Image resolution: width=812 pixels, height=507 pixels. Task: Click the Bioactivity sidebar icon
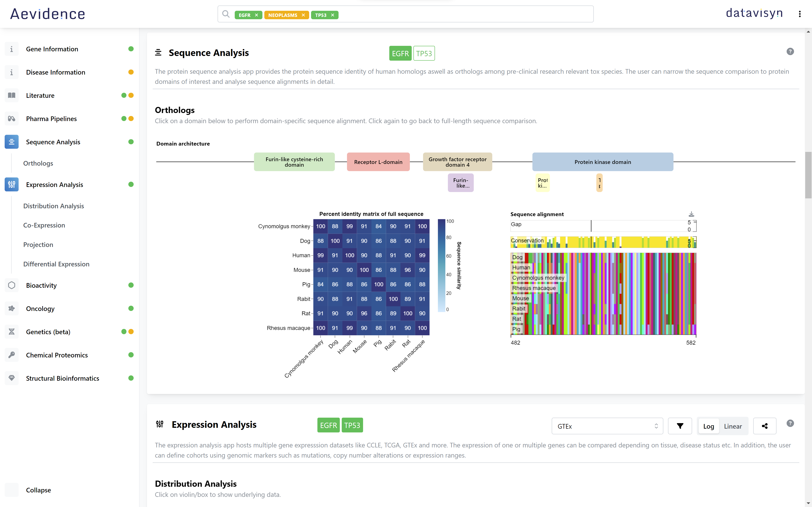12,285
